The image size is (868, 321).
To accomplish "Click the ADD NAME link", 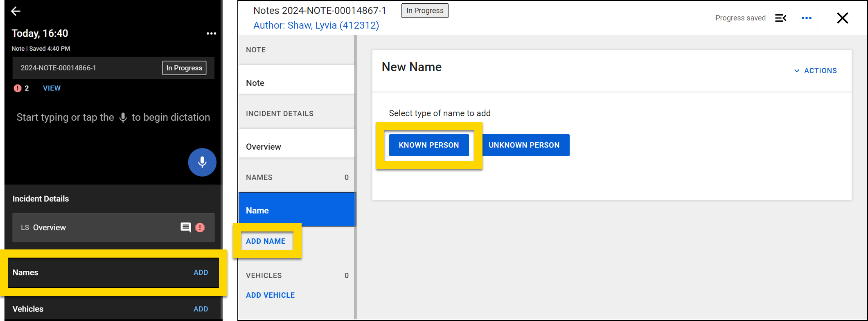I will (266, 241).
